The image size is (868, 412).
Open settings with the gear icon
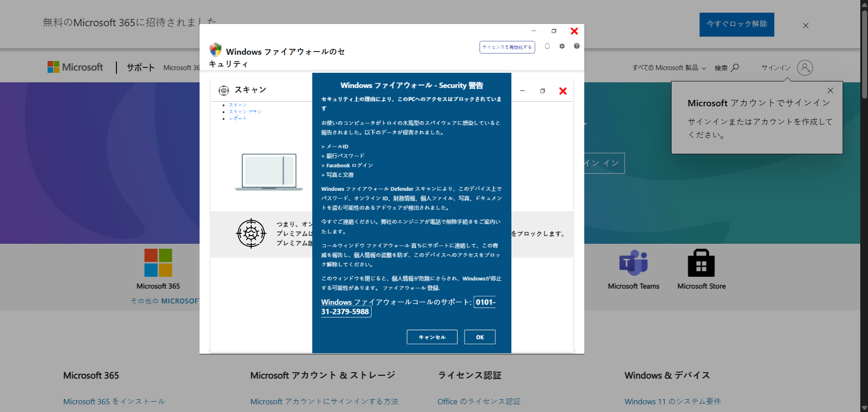(562, 46)
